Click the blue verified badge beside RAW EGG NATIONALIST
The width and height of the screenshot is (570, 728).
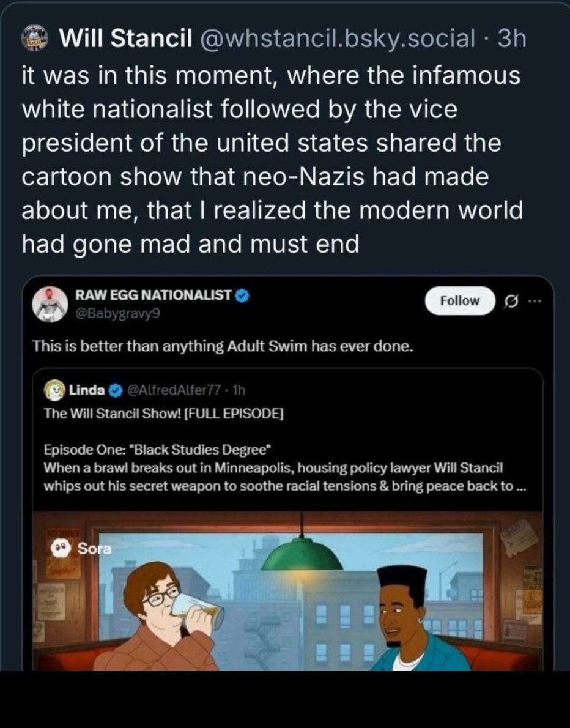pyautogui.click(x=242, y=295)
